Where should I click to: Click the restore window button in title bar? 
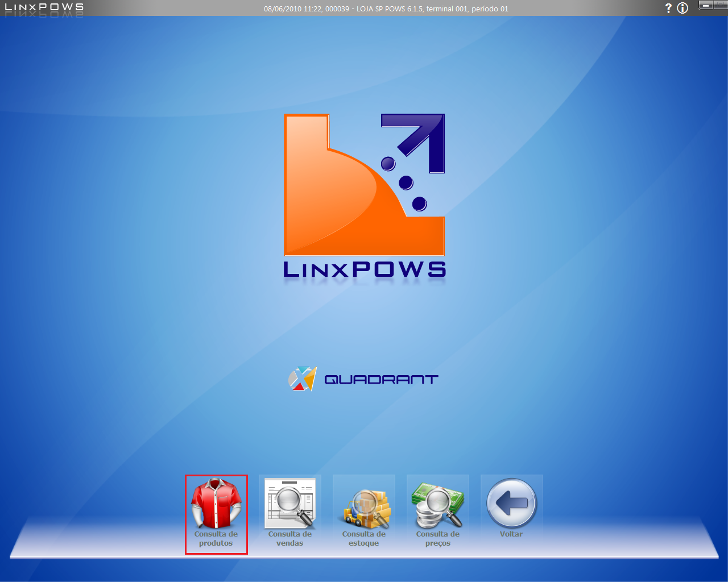pos(721,6)
